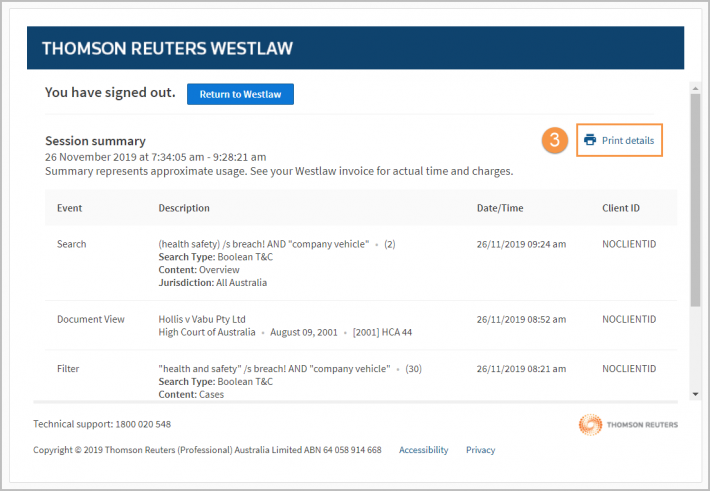Click the Jurisdiction: All Australia line
Image resolution: width=710 pixels, height=491 pixels.
click(x=212, y=283)
